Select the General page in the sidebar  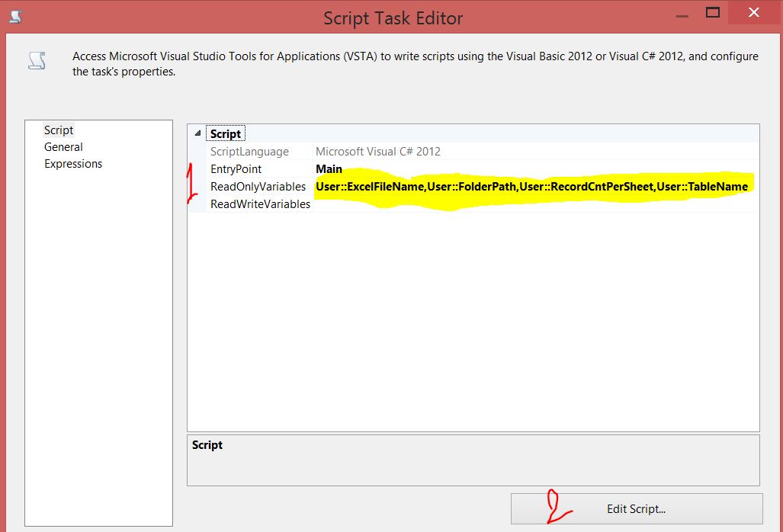click(63, 146)
